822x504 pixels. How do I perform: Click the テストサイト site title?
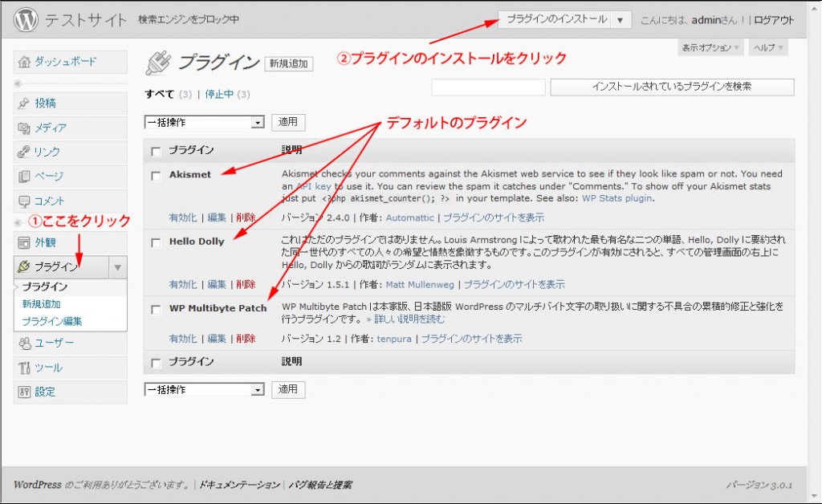pos(86,20)
